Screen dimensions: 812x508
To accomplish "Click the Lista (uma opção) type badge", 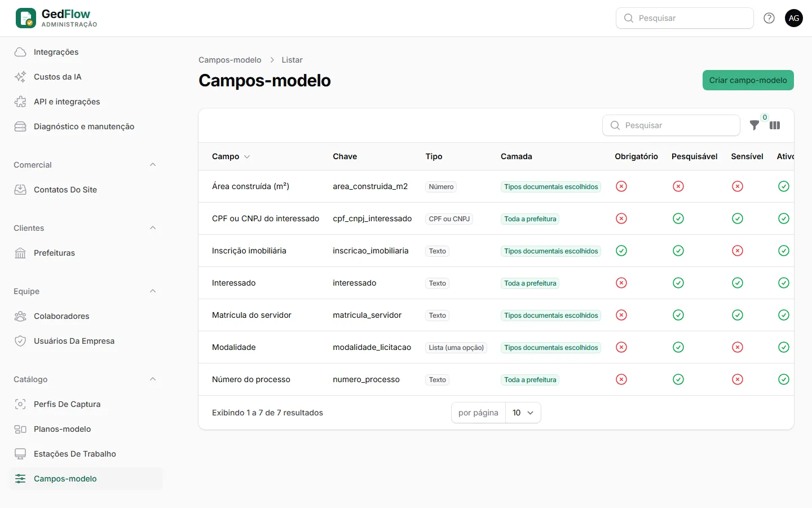I will coord(456,348).
